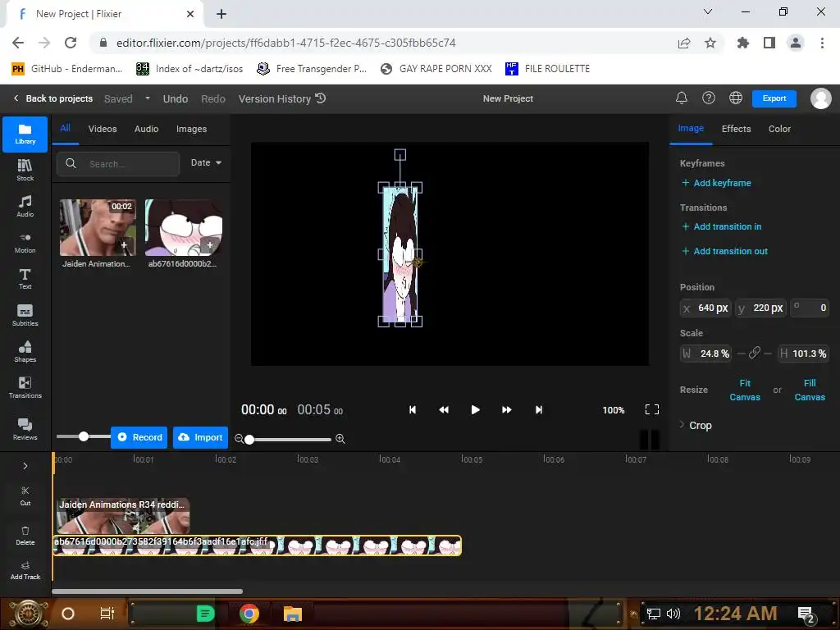The width and height of the screenshot is (840, 630).
Task: Click the Delete trash icon
Action: pyautogui.click(x=25, y=536)
